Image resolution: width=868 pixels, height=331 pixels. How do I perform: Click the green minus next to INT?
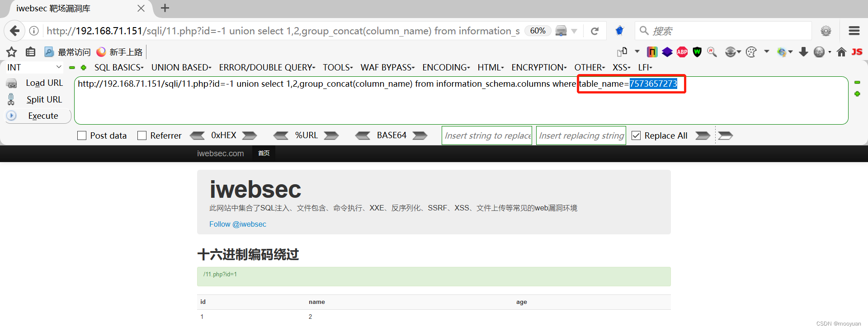[x=72, y=68]
